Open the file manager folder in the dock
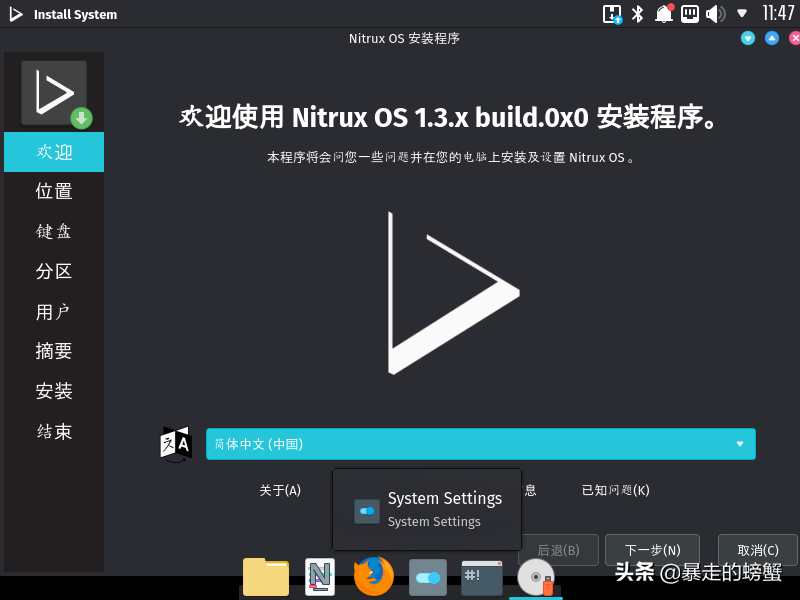The image size is (800, 600). pyautogui.click(x=265, y=577)
